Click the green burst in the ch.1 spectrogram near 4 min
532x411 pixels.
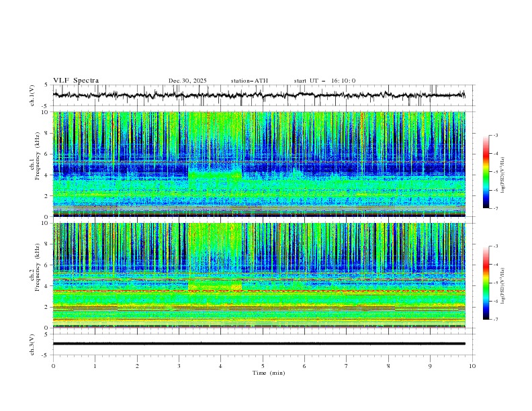point(215,177)
